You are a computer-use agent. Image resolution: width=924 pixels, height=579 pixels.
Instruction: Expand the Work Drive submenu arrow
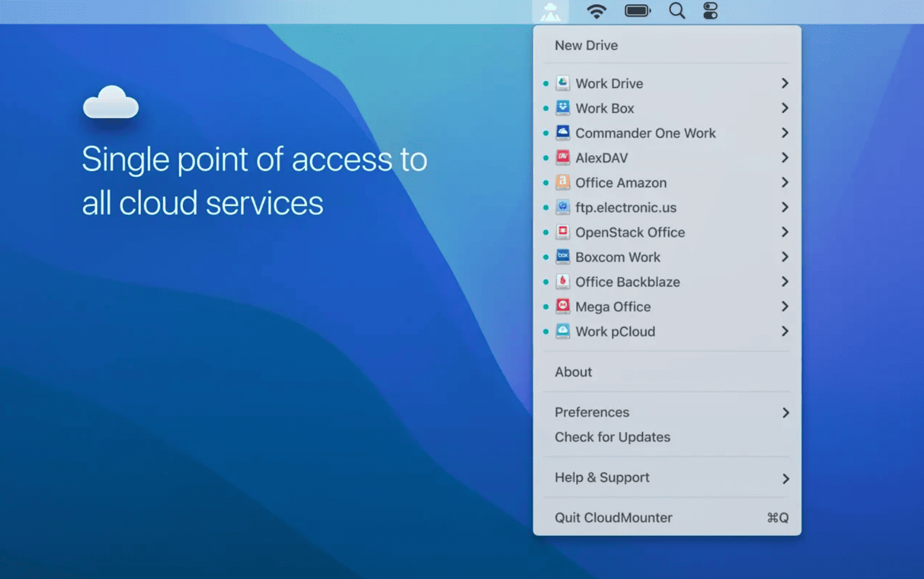[x=785, y=83]
